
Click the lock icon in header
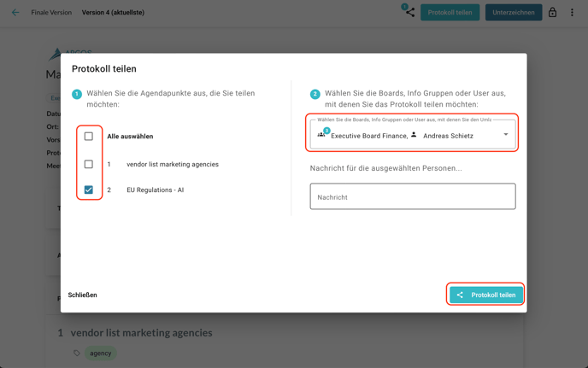coord(552,13)
